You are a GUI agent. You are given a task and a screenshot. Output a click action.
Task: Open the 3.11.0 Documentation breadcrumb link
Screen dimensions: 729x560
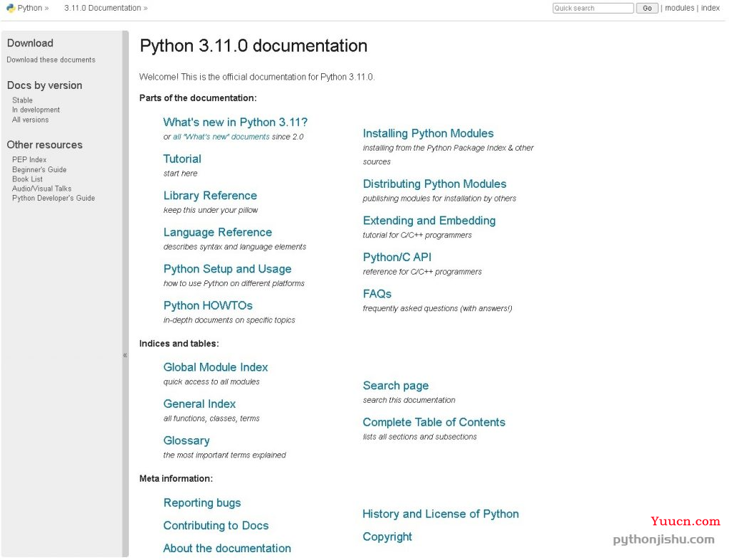click(x=103, y=8)
